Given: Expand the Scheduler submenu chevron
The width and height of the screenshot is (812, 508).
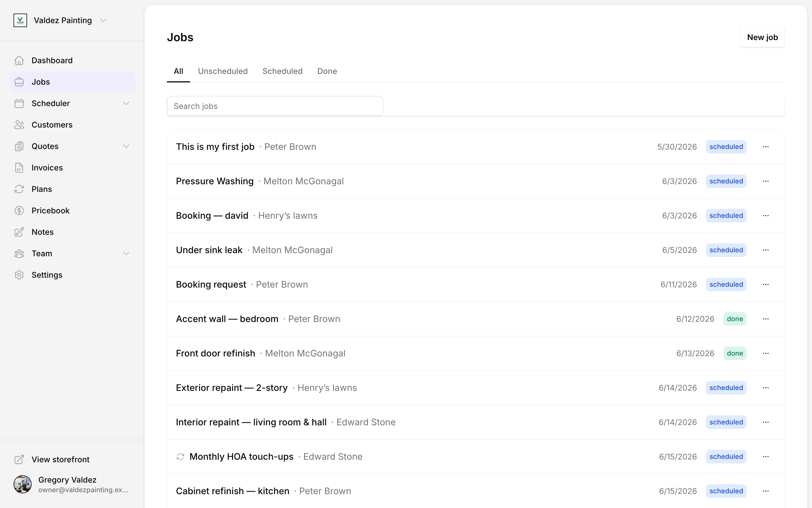Looking at the screenshot, I should pos(126,104).
